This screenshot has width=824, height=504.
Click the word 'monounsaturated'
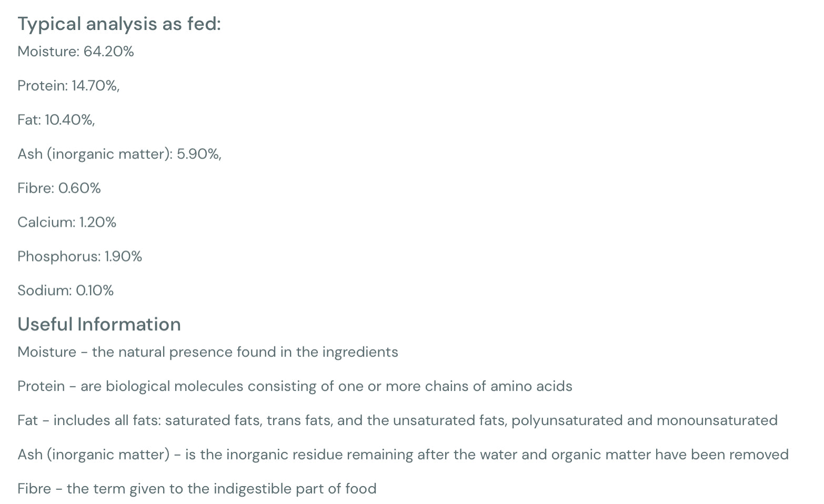point(717,420)
